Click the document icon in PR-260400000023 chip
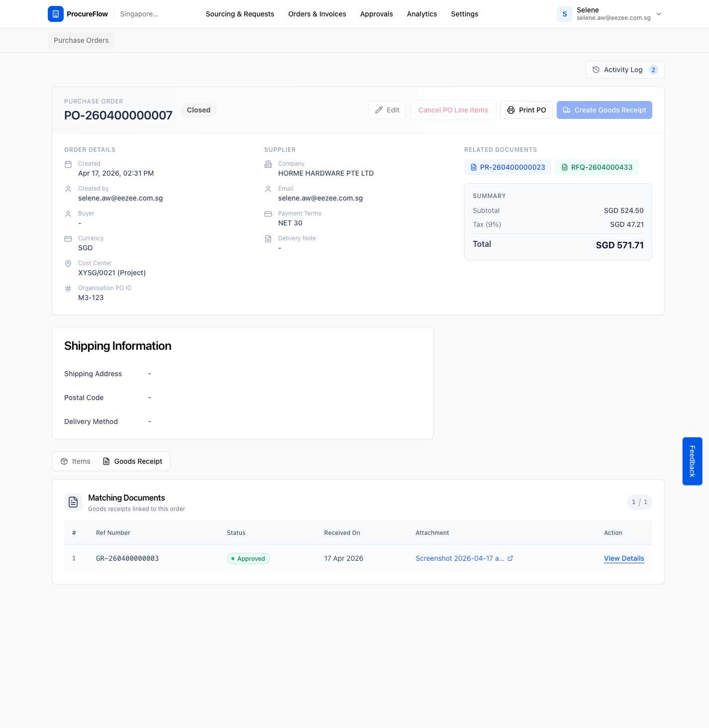Image resolution: width=709 pixels, height=728 pixels. tap(474, 167)
